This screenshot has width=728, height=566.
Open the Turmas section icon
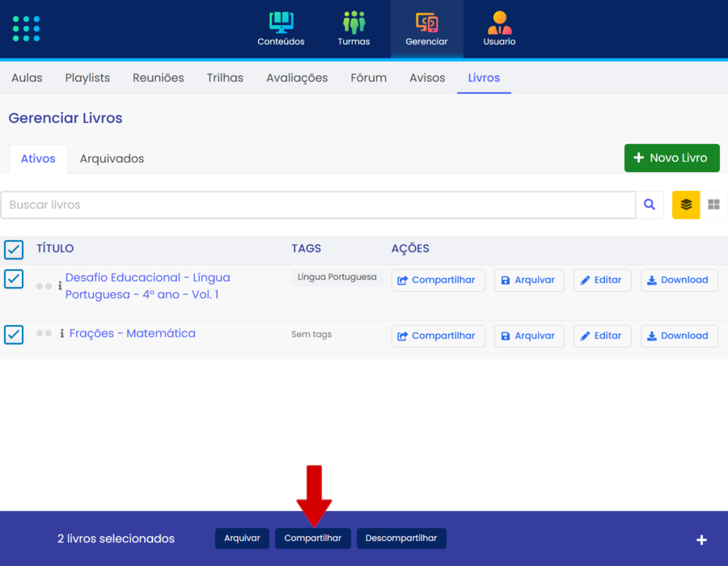(353, 23)
